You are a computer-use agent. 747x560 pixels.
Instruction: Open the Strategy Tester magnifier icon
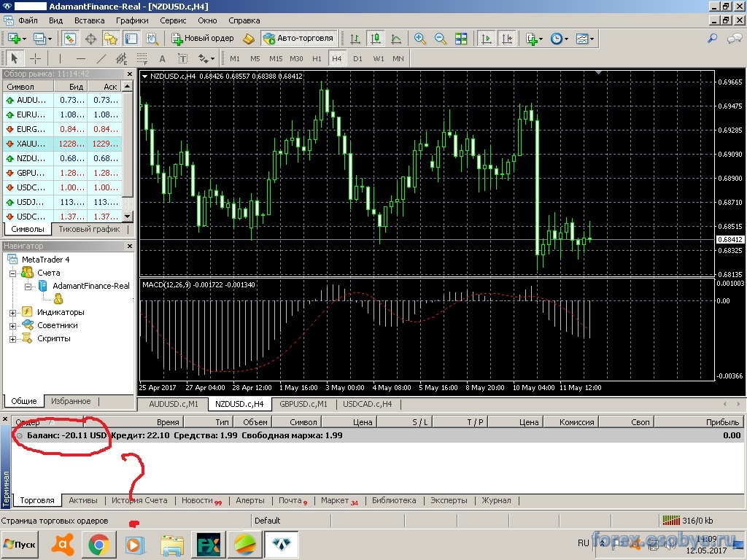(x=152, y=39)
